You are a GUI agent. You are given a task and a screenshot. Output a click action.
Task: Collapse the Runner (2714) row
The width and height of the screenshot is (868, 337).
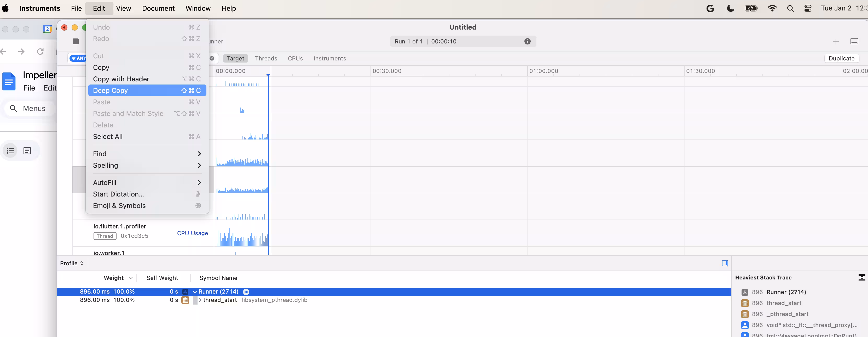coord(195,292)
